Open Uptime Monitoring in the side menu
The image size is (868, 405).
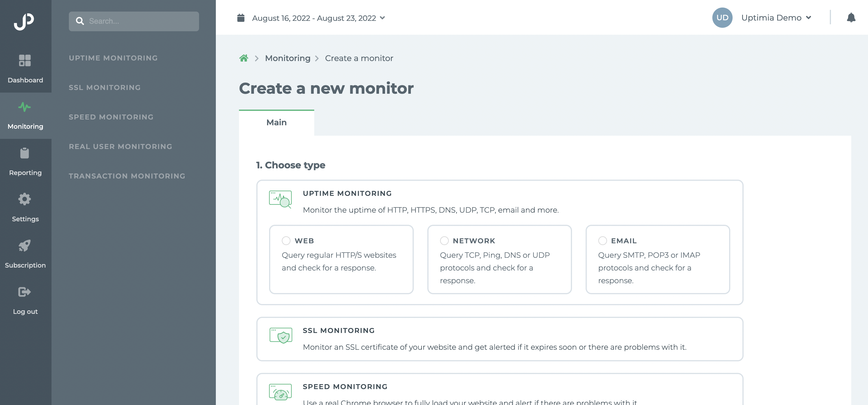coord(113,58)
